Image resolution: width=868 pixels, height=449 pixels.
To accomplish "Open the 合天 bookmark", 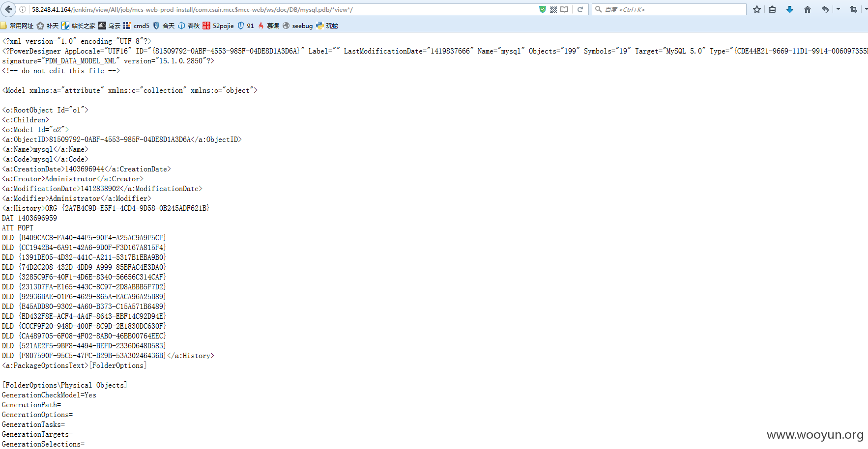I will click(x=164, y=26).
